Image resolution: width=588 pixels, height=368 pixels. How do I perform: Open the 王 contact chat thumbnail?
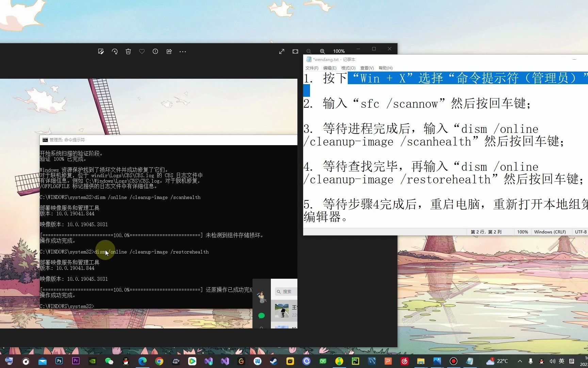282,311
